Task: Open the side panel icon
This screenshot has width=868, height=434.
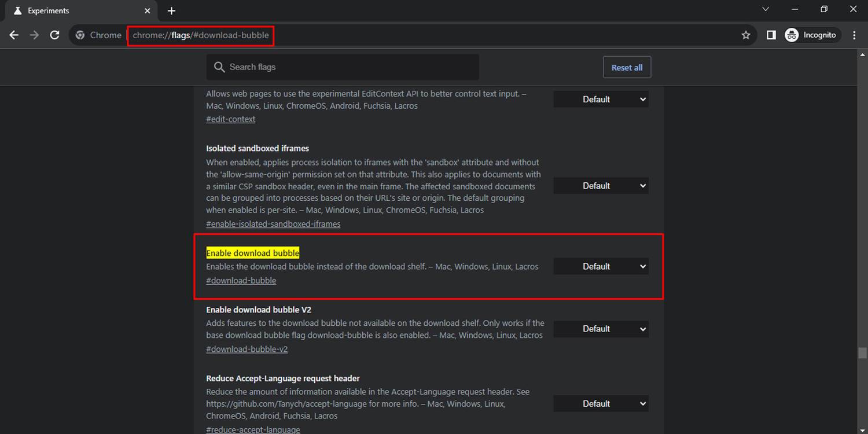Action: 771,35
